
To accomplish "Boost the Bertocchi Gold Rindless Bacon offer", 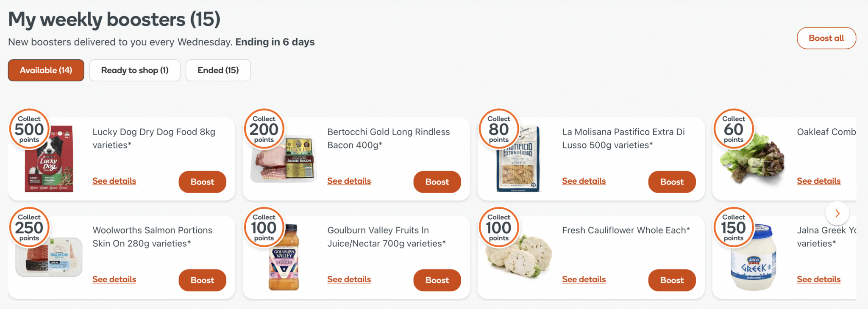I will coord(437,182).
